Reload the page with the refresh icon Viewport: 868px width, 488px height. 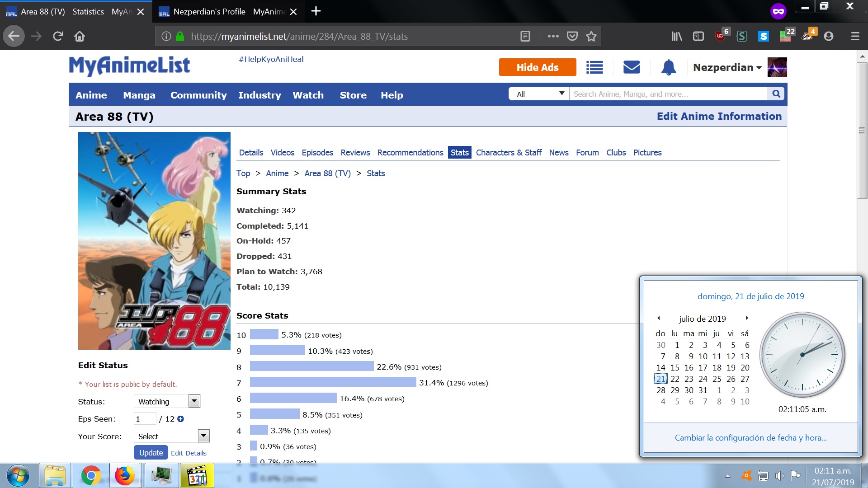click(x=58, y=36)
